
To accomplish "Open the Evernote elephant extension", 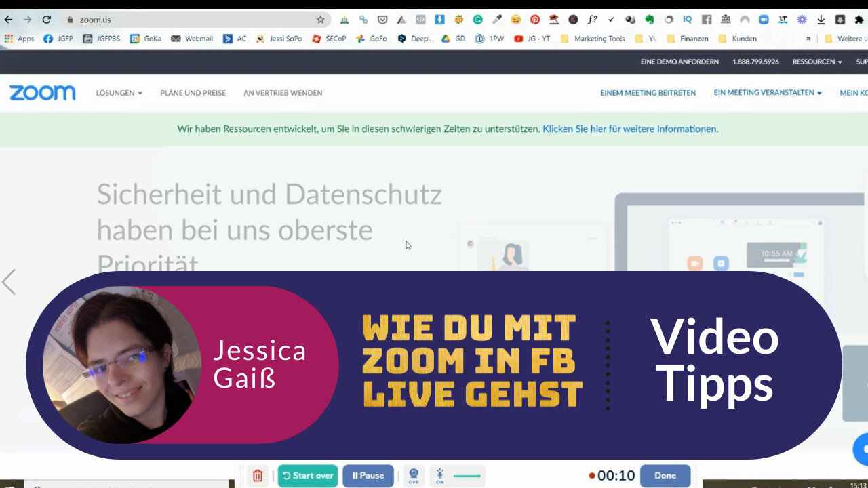I will click(x=649, y=20).
